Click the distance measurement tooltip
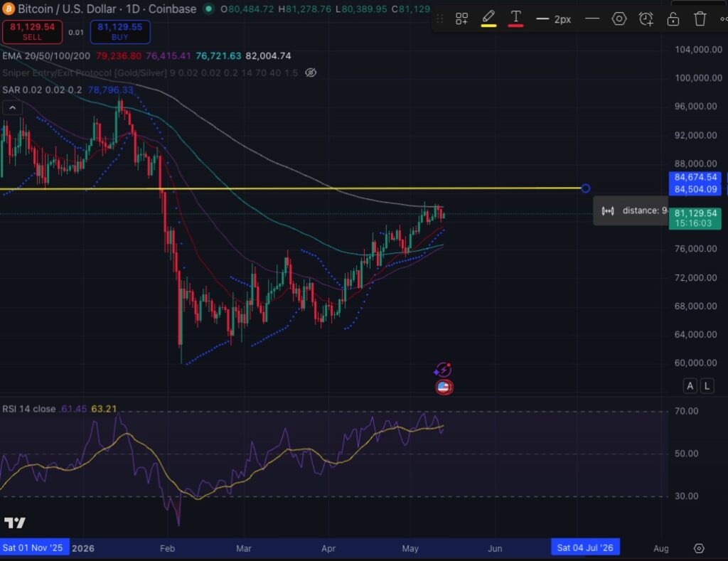The image size is (728, 561). point(631,211)
